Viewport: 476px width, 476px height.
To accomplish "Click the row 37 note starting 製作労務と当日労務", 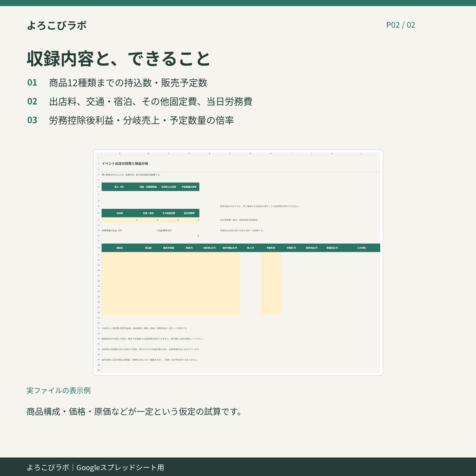I will coord(150,360).
